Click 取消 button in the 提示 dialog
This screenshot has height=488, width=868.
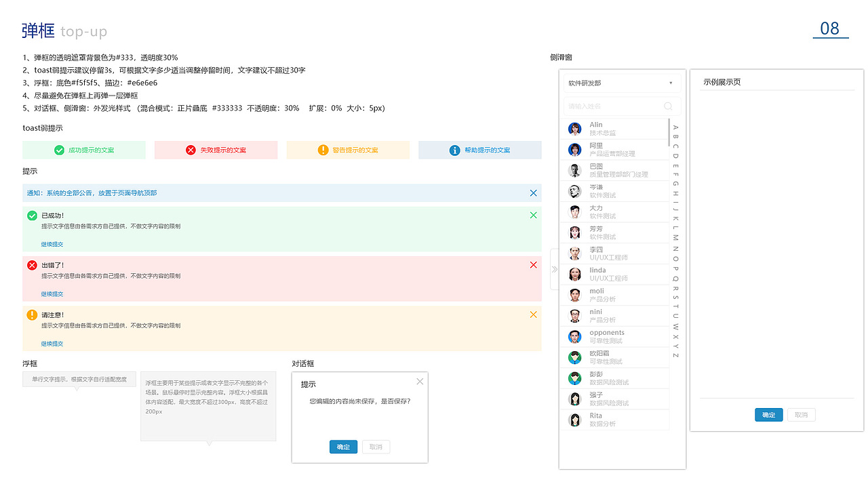tap(376, 447)
